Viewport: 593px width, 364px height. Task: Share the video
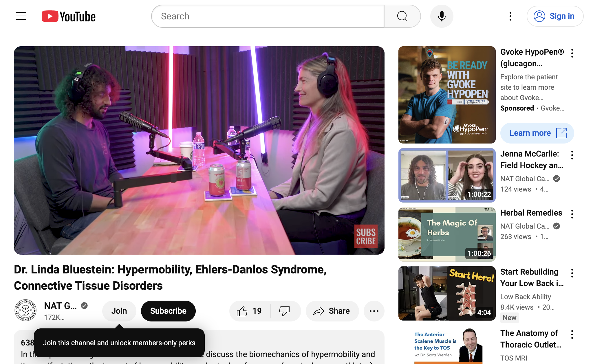click(x=332, y=311)
